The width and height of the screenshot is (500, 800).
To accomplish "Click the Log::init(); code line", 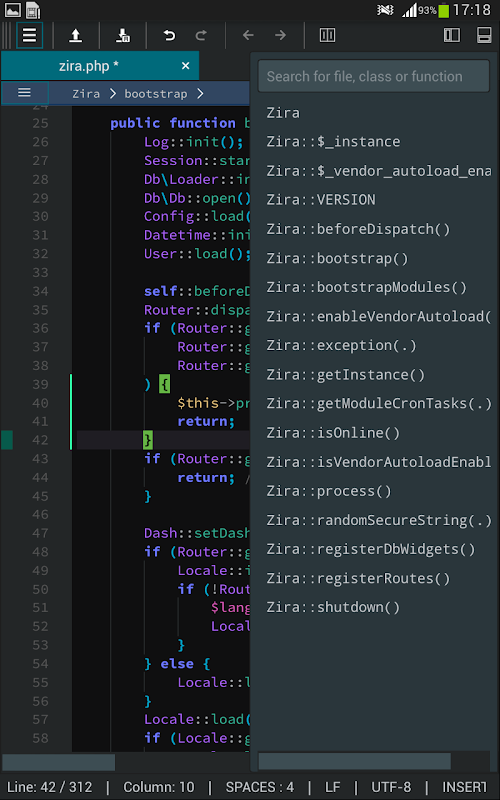I will tap(193, 142).
